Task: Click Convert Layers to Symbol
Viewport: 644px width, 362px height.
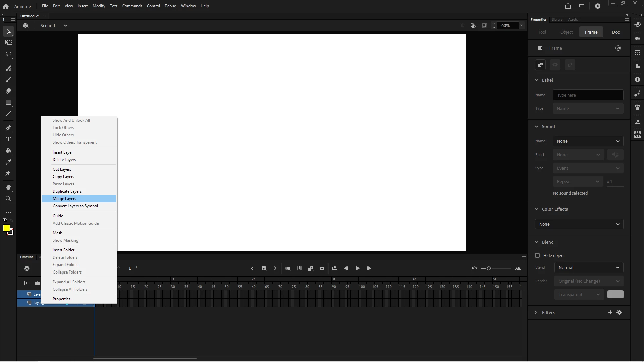Action: click(75, 206)
